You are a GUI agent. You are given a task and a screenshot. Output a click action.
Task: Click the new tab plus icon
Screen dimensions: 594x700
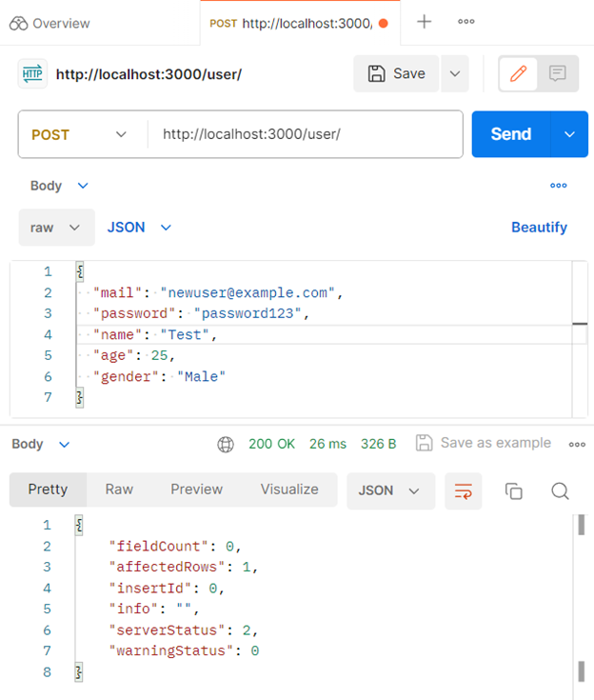[425, 22]
